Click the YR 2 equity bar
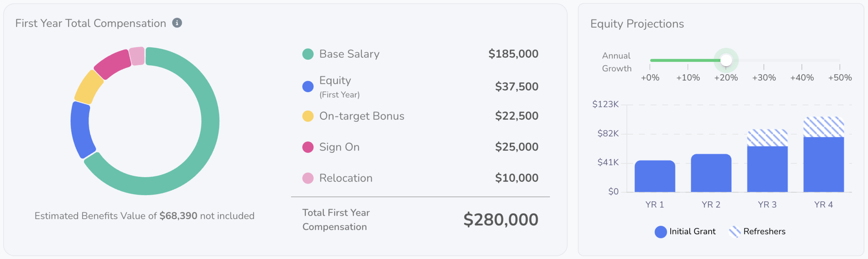 (x=711, y=173)
